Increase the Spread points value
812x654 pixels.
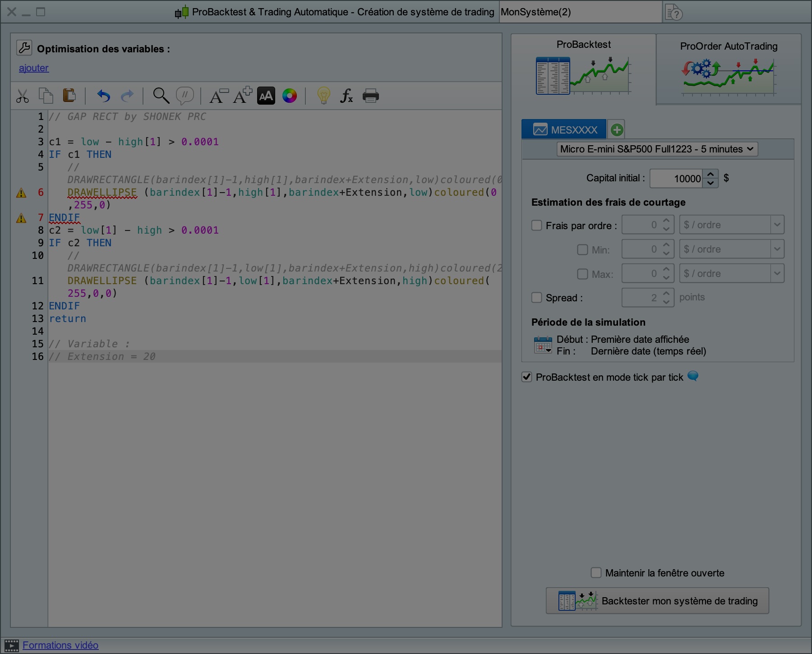pos(666,294)
